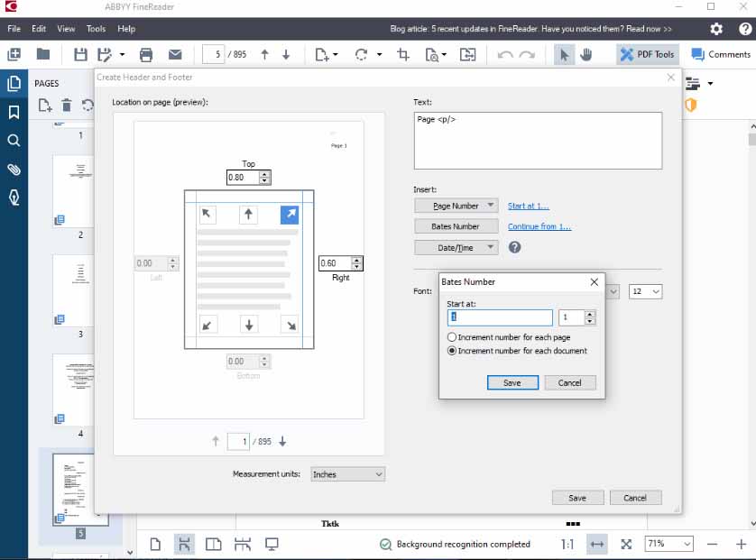
Task: Select Increment number for each document
Action: 452,351
